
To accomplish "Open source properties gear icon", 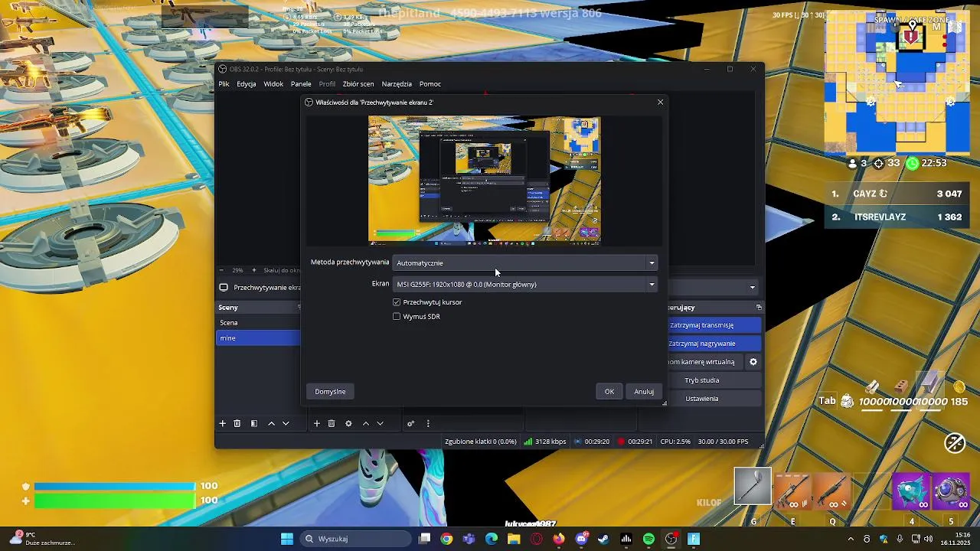I will click(348, 423).
